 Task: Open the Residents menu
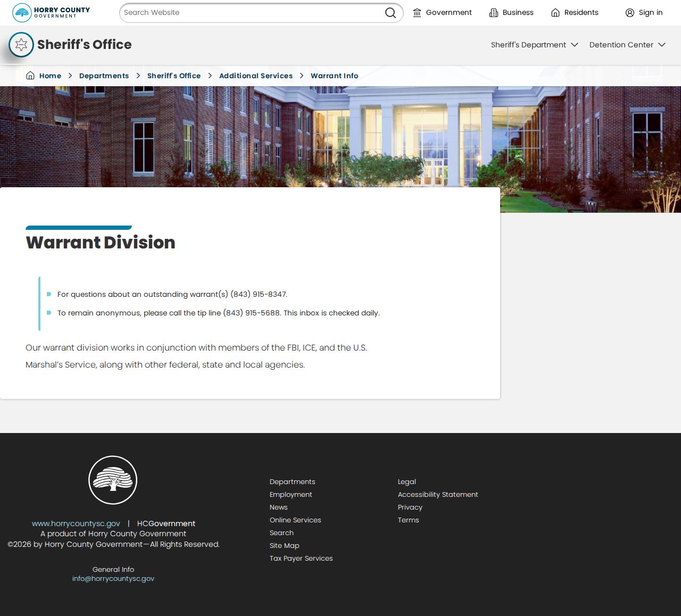[x=575, y=13]
